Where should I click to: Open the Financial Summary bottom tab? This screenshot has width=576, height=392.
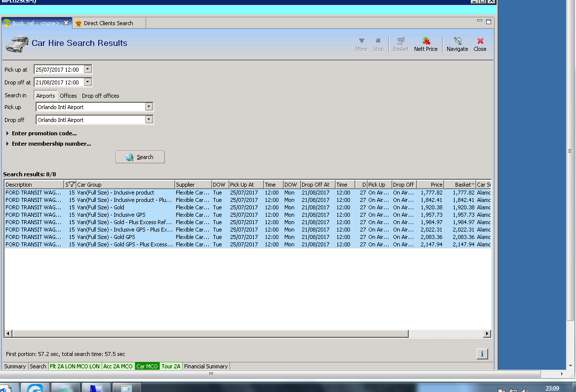pyautogui.click(x=206, y=366)
